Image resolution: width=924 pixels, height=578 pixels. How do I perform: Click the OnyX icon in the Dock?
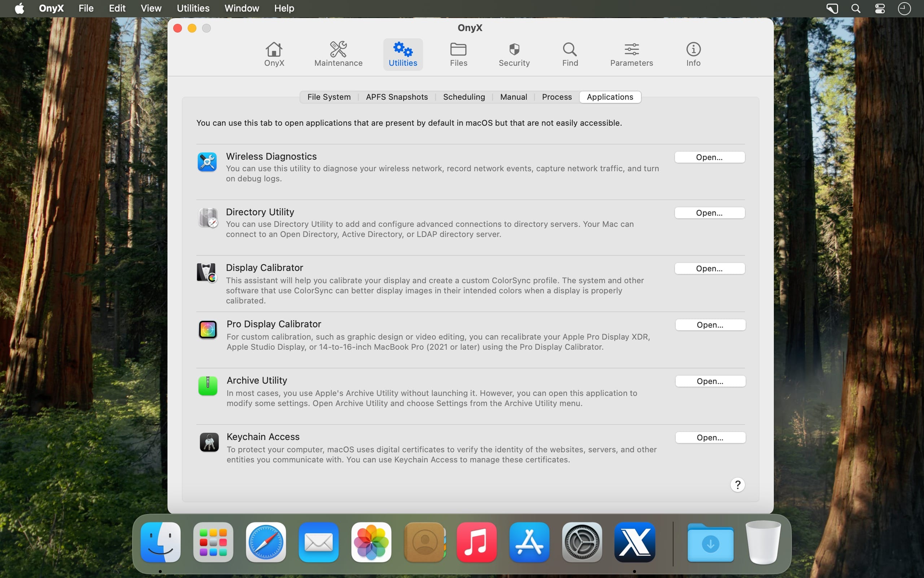click(x=635, y=542)
